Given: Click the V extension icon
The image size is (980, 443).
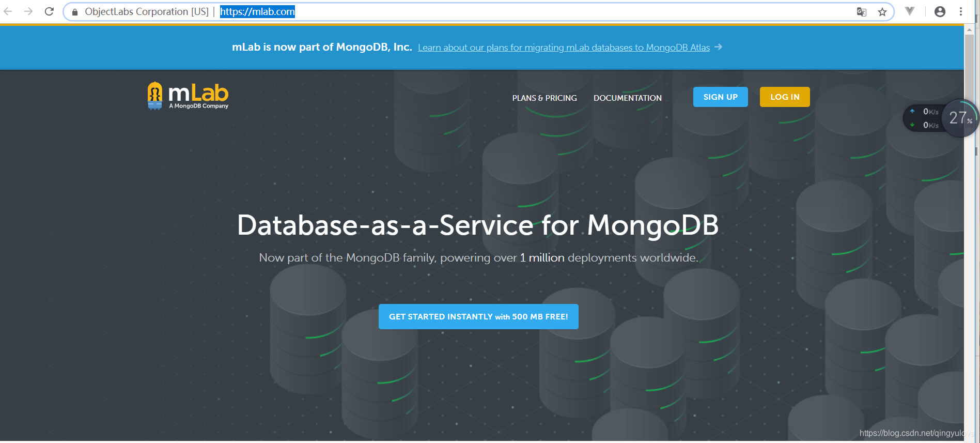Looking at the screenshot, I should pyautogui.click(x=910, y=11).
